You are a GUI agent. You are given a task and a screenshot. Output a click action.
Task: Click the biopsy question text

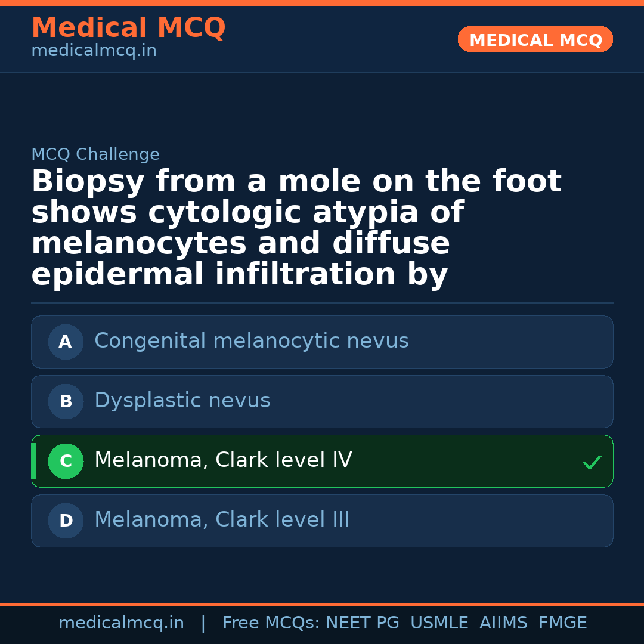click(x=296, y=228)
